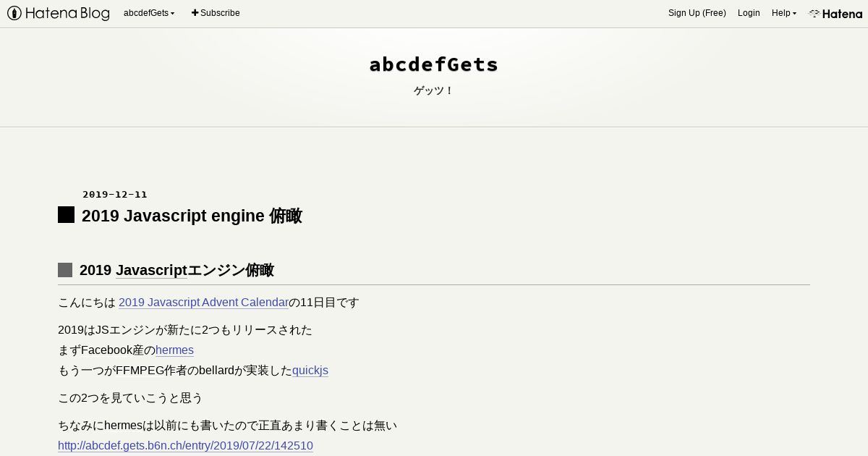868x456 pixels.
Task: Click the 2019-12-11 date link
Action: tap(115, 194)
